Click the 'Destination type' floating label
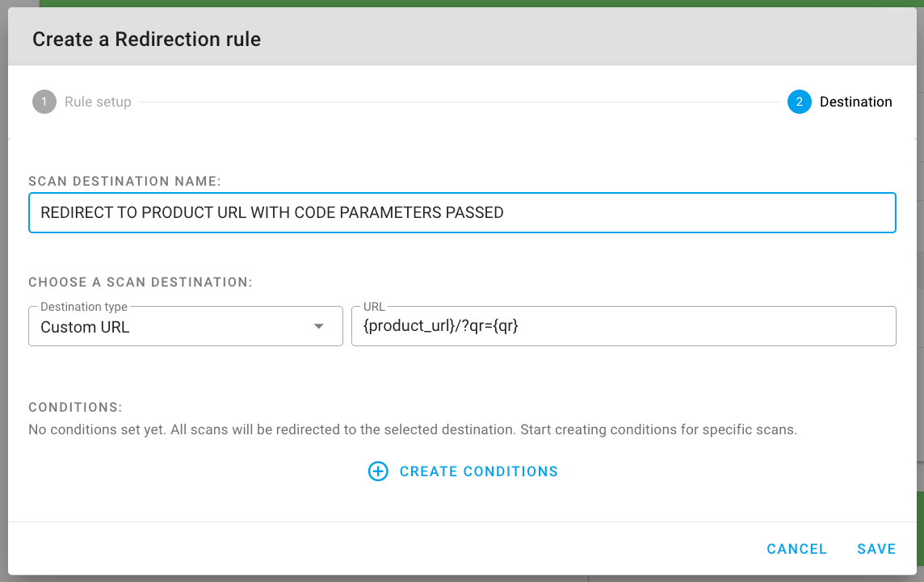 click(84, 308)
